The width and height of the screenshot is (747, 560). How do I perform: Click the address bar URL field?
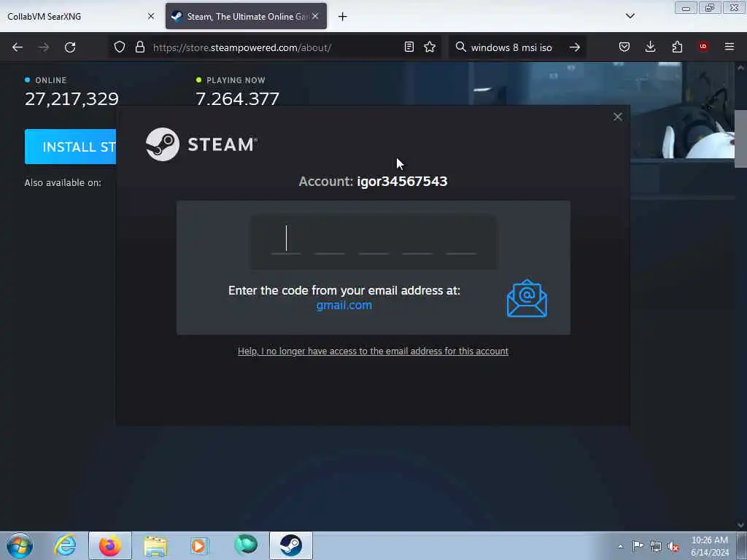[276, 47]
